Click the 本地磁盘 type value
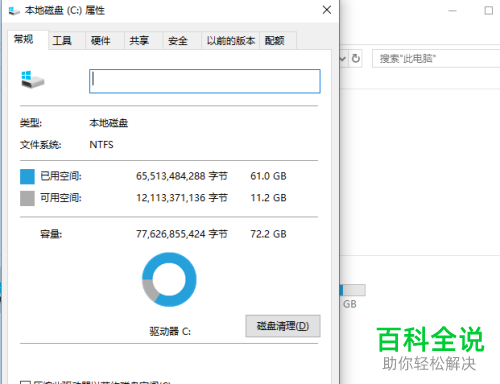The width and height of the screenshot is (500, 384). pos(109,123)
